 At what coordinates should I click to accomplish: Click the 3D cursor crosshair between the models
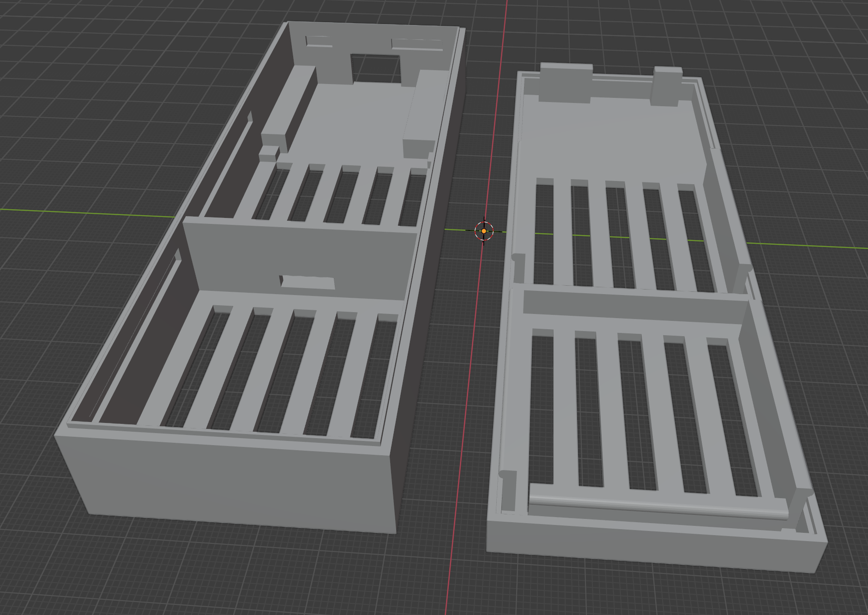[x=484, y=230]
